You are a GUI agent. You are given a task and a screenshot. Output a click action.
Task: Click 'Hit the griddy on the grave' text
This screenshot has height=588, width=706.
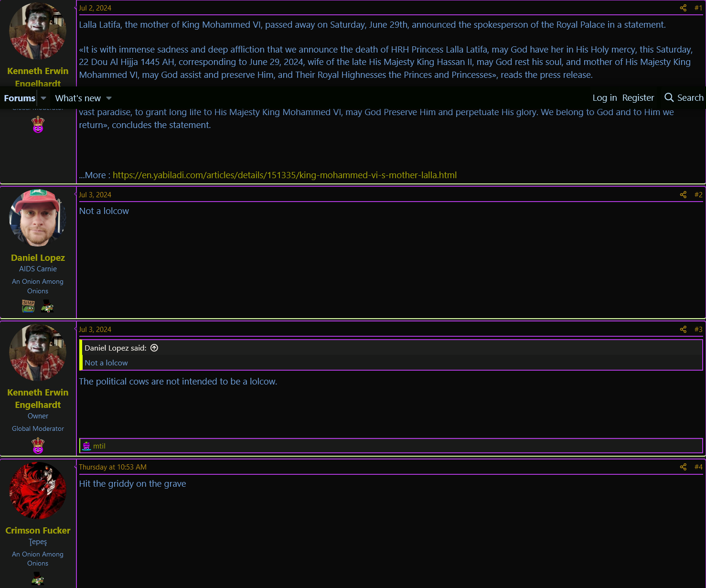coord(132,483)
